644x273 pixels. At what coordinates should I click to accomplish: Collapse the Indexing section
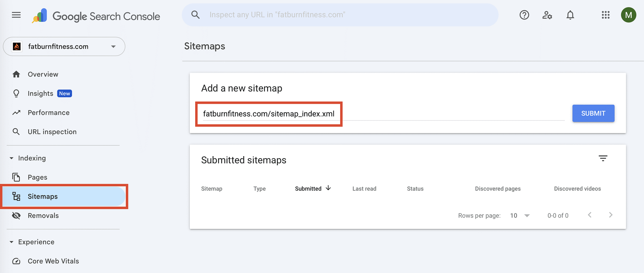point(12,158)
